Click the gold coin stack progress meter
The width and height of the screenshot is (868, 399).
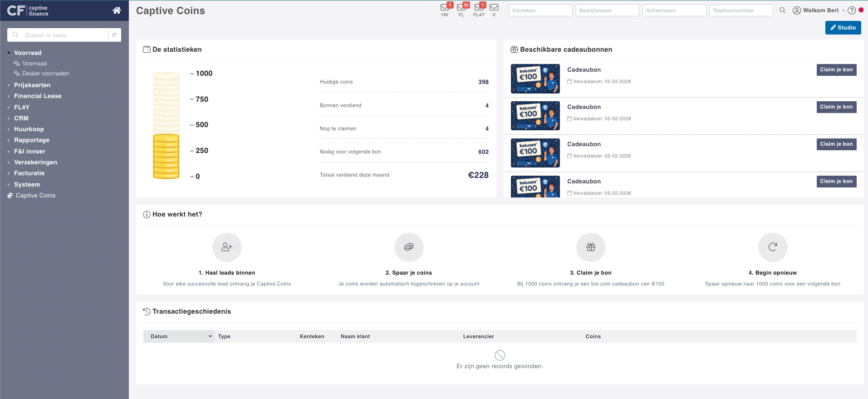tap(166, 125)
